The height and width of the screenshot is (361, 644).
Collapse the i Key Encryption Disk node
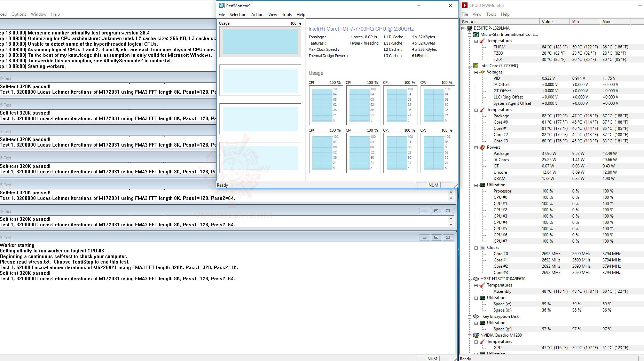[x=469, y=317]
